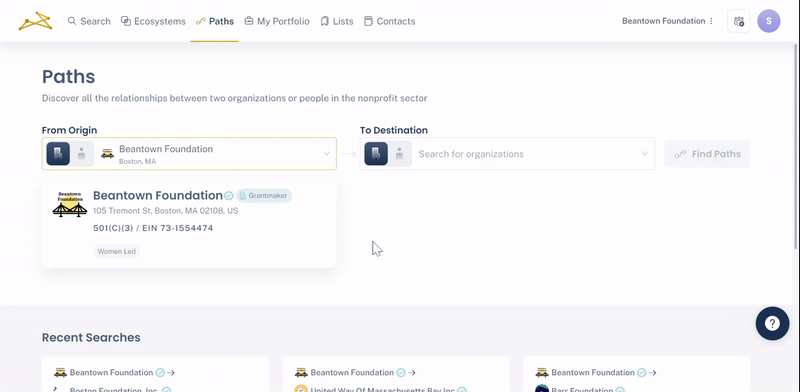Click the Grantmaker tag
The image size is (800, 392).
(x=264, y=195)
